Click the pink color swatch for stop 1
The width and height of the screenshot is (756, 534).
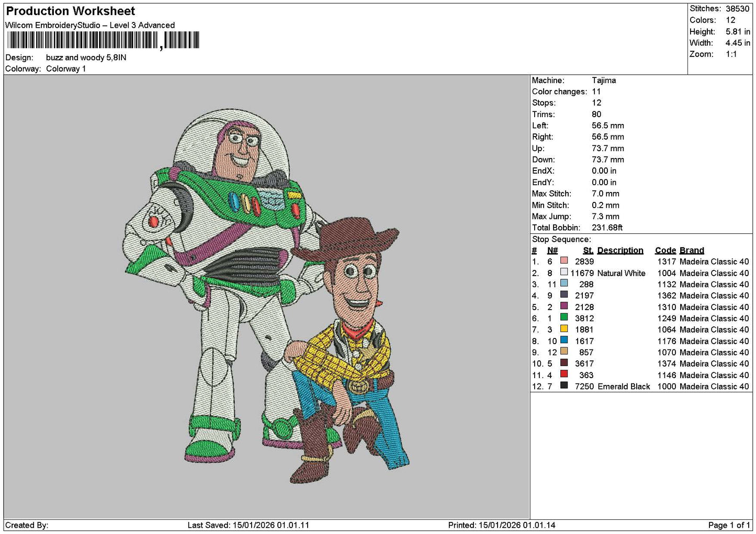564,260
